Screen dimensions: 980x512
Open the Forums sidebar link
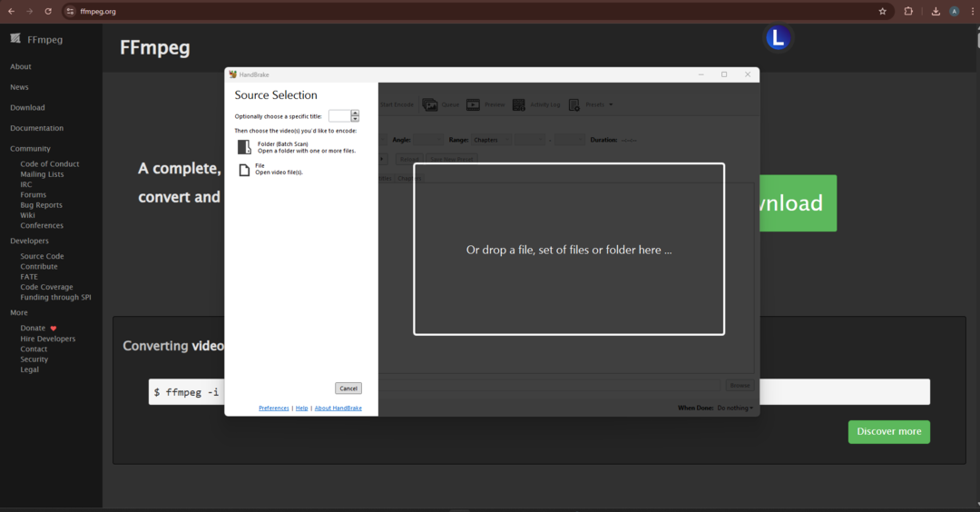[x=34, y=195]
